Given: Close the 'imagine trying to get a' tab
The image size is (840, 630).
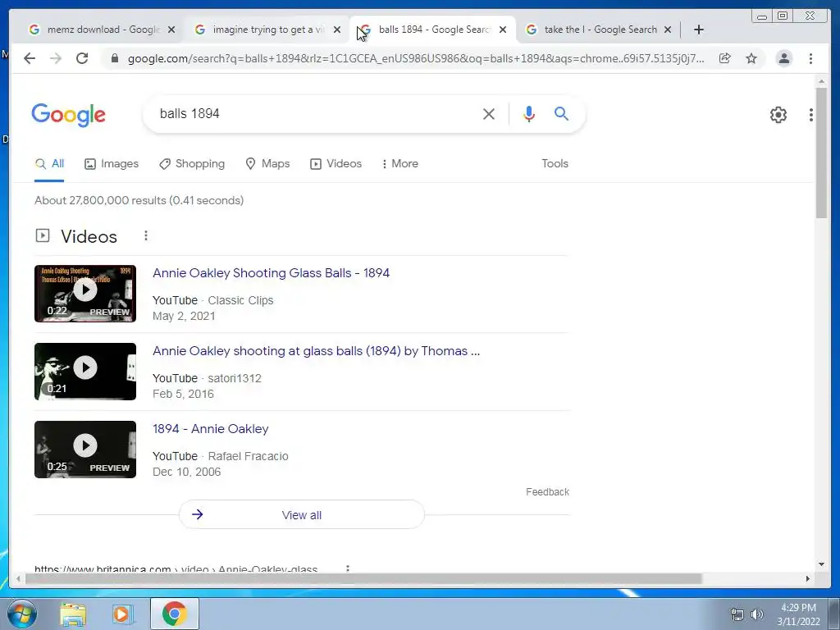Looking at the screenshot, I should point(337,30).
